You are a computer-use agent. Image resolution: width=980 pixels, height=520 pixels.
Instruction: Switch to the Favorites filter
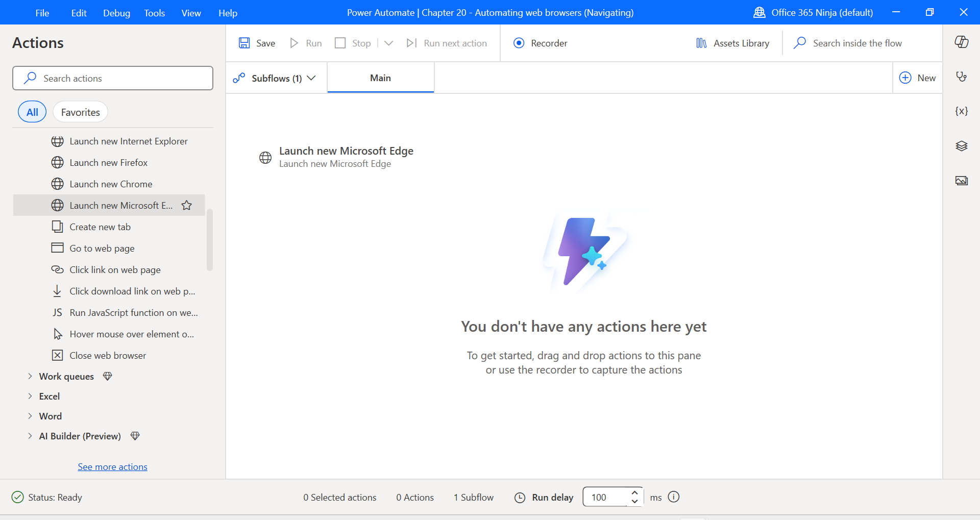pyautogui.click(x=80, y=112)
